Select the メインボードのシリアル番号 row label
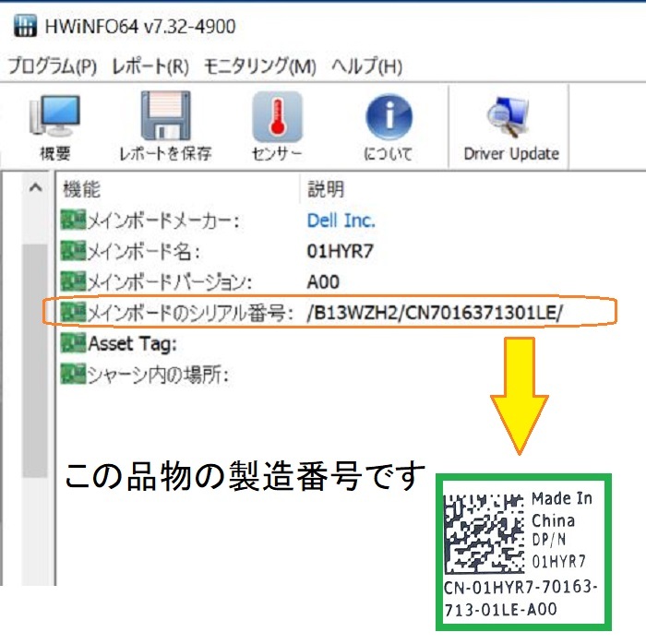This screenshot has width=646, height=644. tap(190, 314)
